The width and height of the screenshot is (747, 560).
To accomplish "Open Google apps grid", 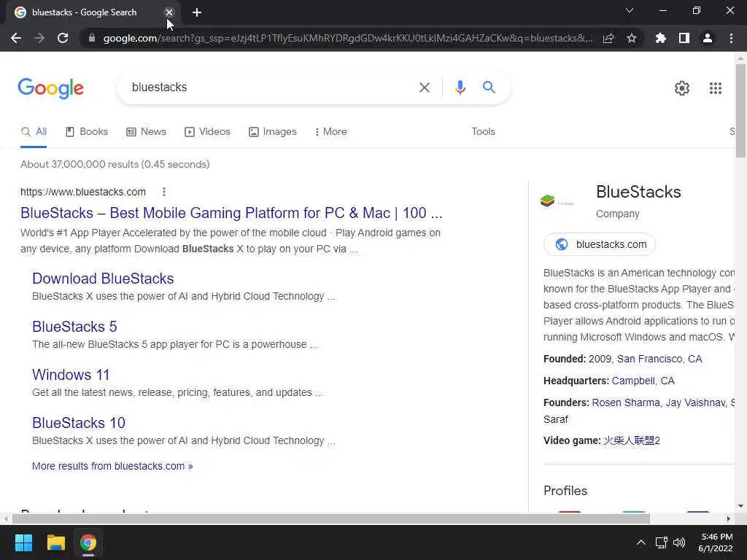I will 715,88.
